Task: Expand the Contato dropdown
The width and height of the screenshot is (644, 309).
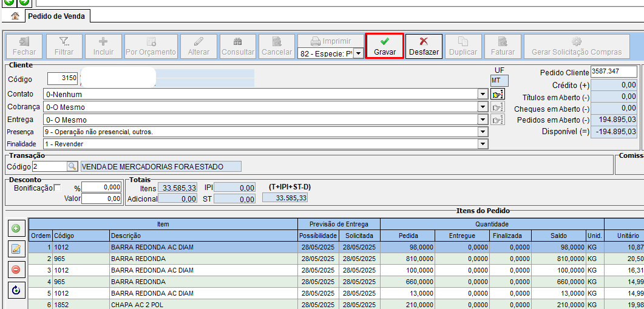Action: point(483,95)
